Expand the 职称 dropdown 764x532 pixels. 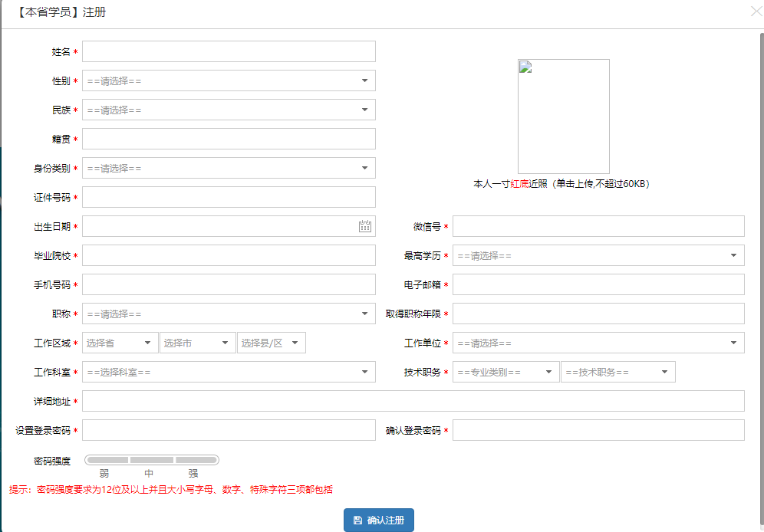229,314
